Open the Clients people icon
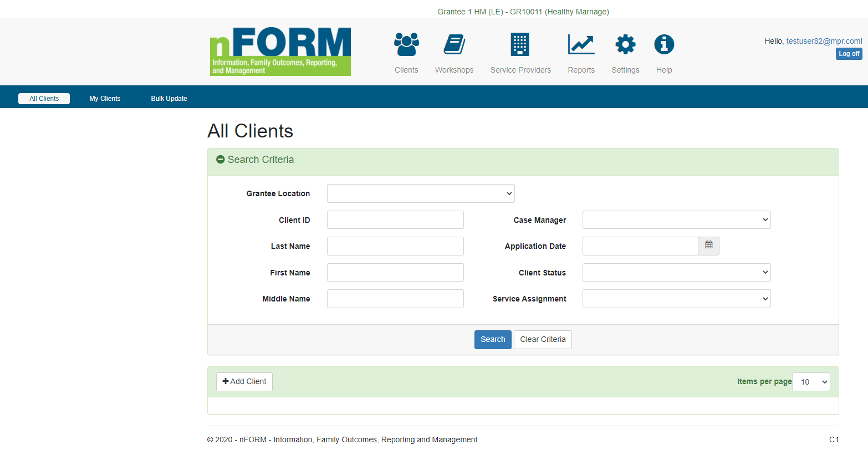Viewport: 868px width, 455px height. 406,45
